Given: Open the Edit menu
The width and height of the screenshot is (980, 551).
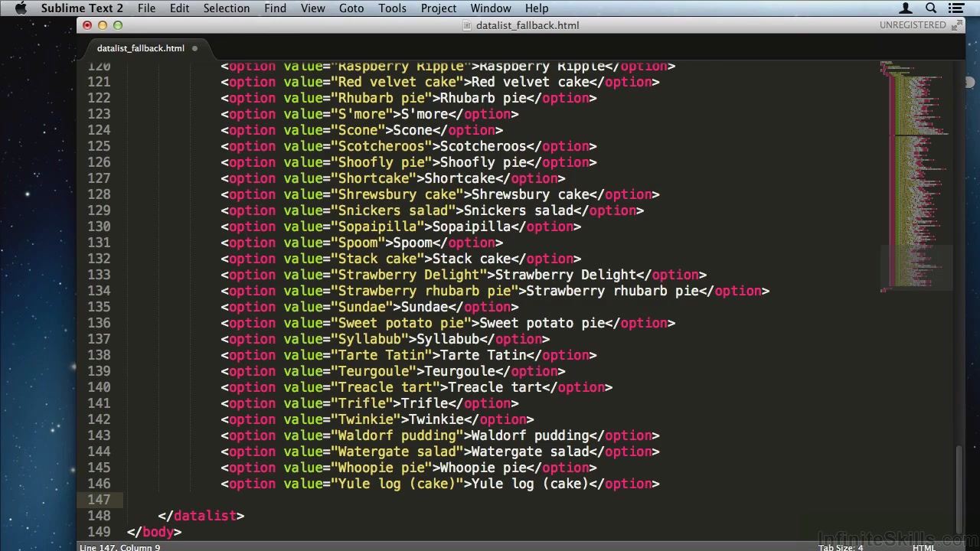Looking at the screenshot, I should coord(179,8).
